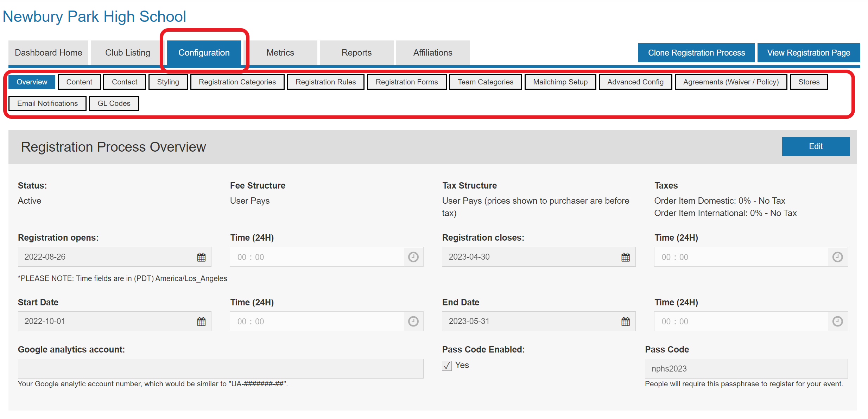Open the Reports tab
Screen dimensions: 868x419
356,53
